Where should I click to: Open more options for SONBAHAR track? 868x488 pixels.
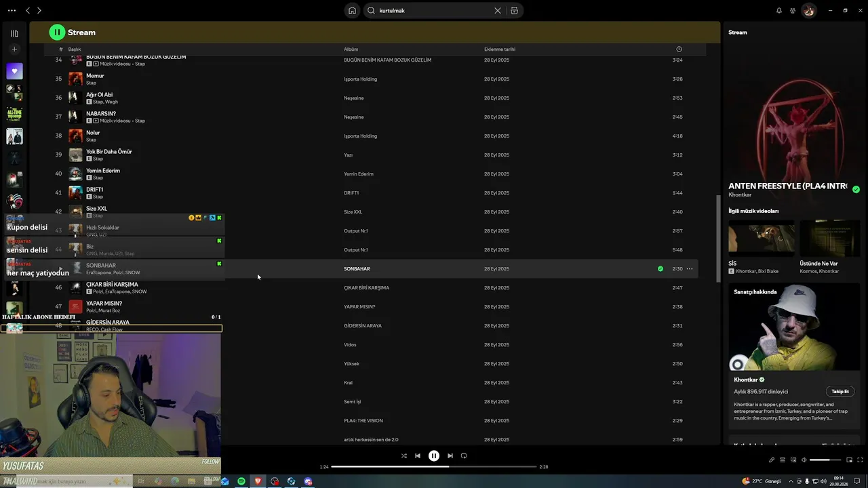(x=690, y=269)
